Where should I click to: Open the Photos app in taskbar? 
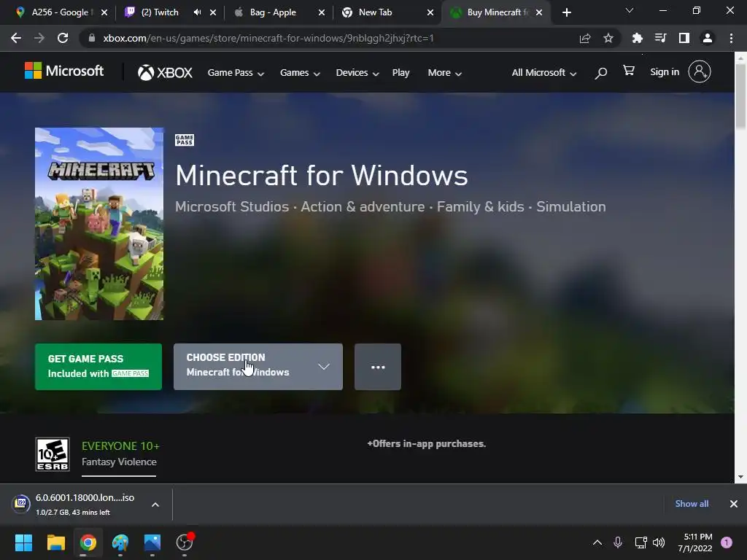(152, 542)
